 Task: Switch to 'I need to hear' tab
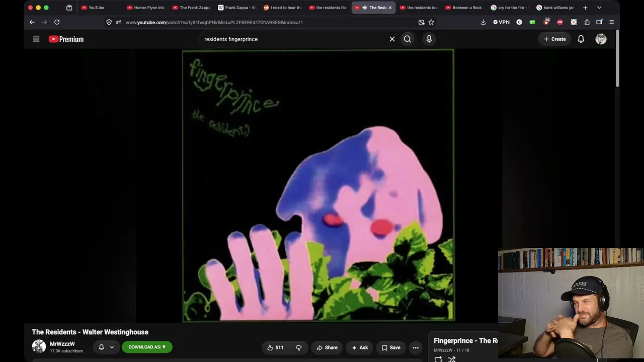(x=282, y=8)
